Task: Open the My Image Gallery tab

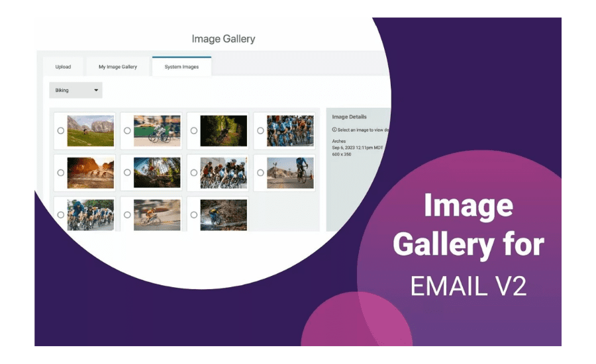Action: 118,67
